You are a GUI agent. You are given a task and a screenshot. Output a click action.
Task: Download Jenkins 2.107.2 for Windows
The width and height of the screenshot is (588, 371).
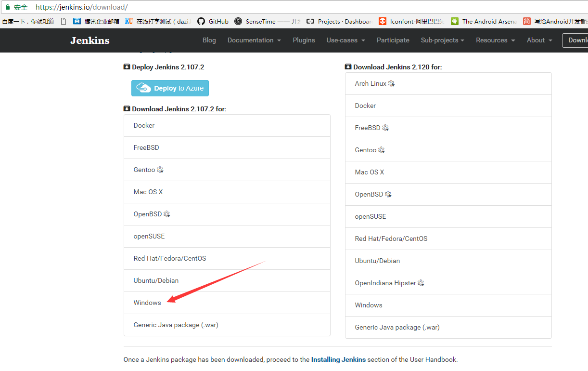click(x=227, y=303)
